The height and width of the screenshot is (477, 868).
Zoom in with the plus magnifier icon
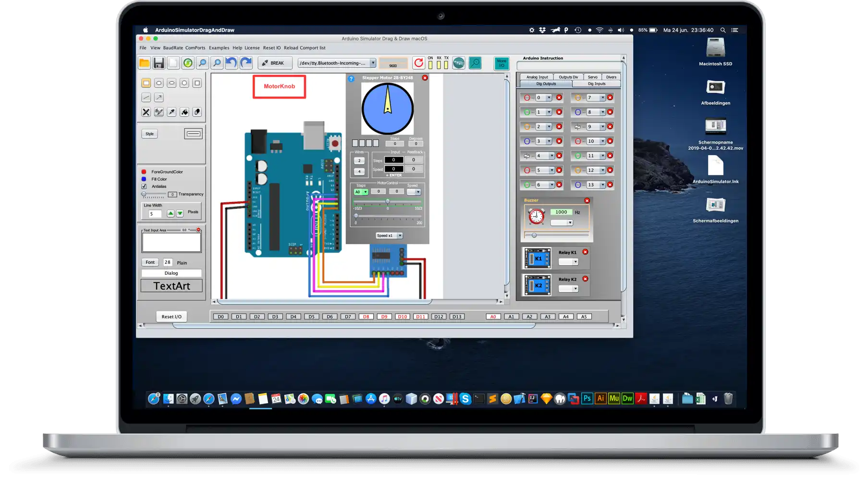(217, 63)
